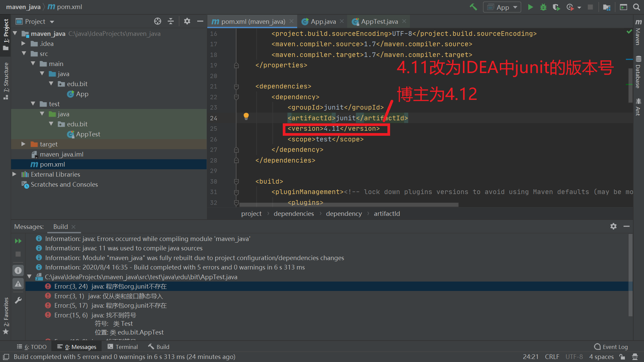Run App with Coverage shield icon
The height and width of the screenshot is (362, 644).
[x=556, y=7]
